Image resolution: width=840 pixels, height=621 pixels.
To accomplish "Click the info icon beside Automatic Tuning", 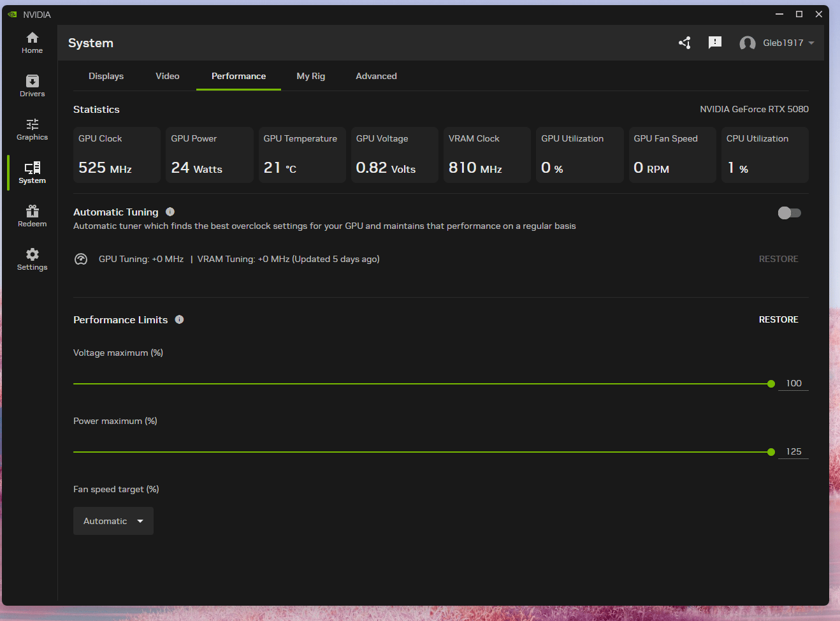I will click(170, 212).
